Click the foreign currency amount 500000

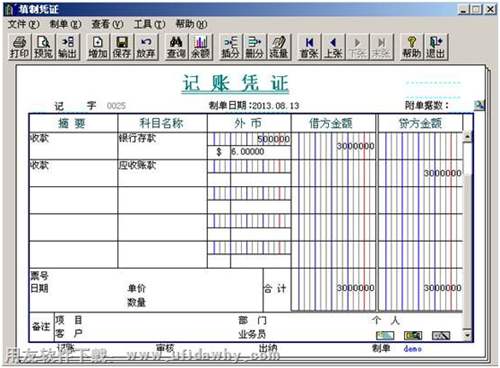tap(273, 139)
